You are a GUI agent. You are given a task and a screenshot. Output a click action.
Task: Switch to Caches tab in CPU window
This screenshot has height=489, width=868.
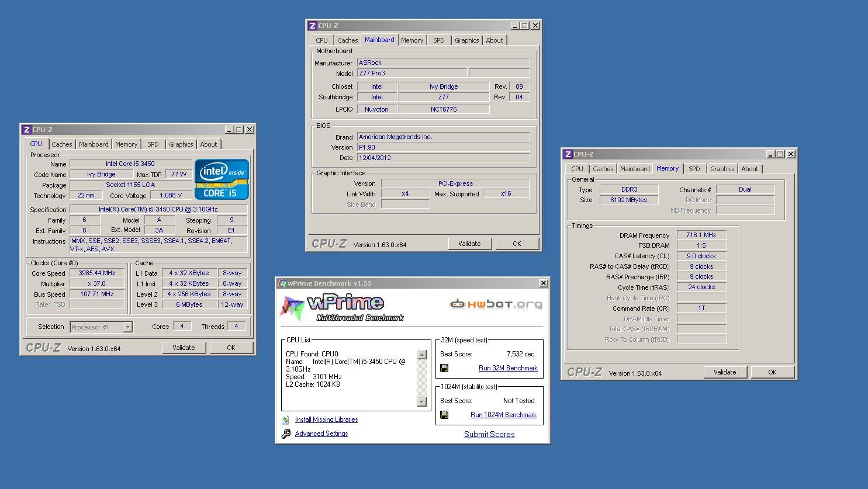[61, 144]
